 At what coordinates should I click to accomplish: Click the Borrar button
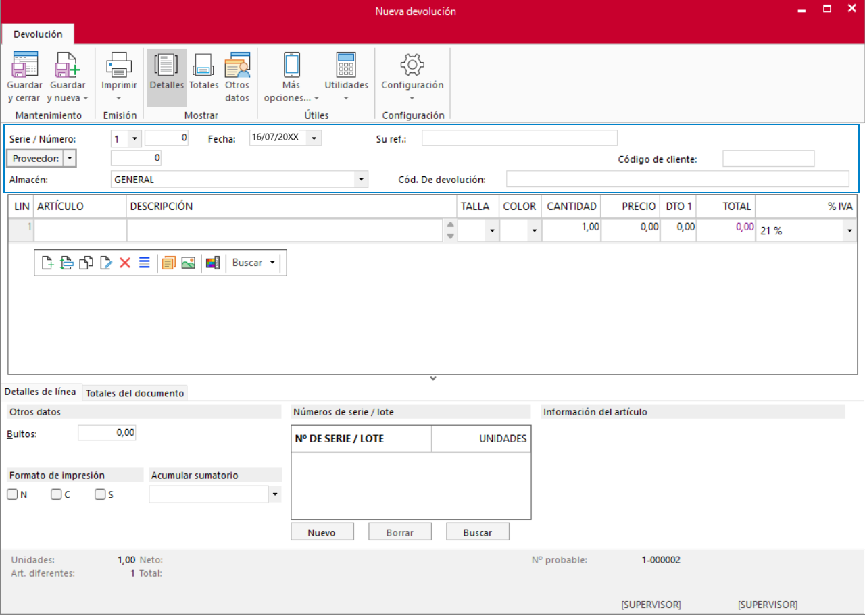(x=400, y=532)
